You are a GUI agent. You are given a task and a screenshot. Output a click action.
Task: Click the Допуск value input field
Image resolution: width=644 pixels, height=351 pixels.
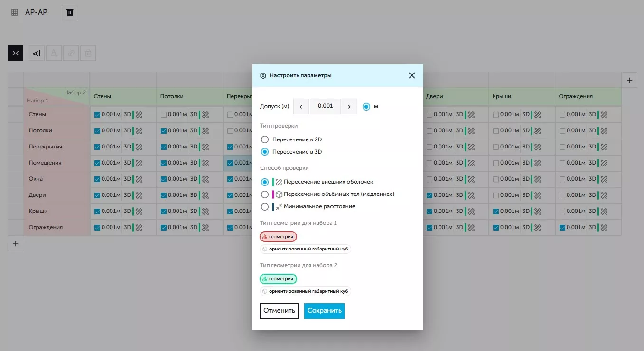click(x=325, y=107)
